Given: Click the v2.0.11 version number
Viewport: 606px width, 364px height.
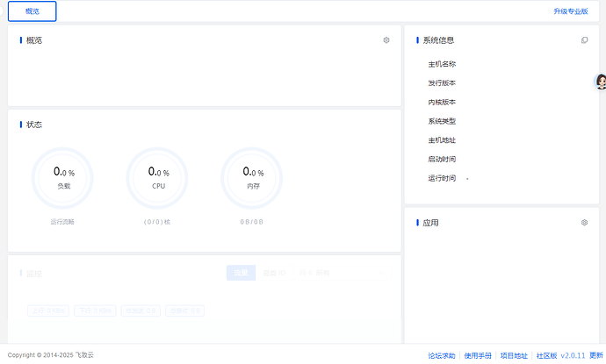Looking at the screenshot, I should coord(573,355).
